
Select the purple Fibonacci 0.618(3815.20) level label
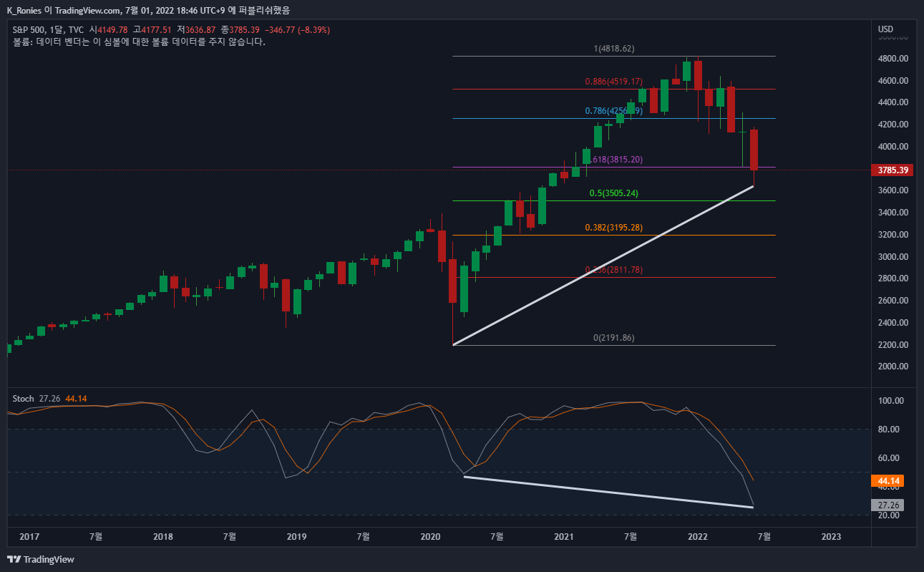(616, 160)
